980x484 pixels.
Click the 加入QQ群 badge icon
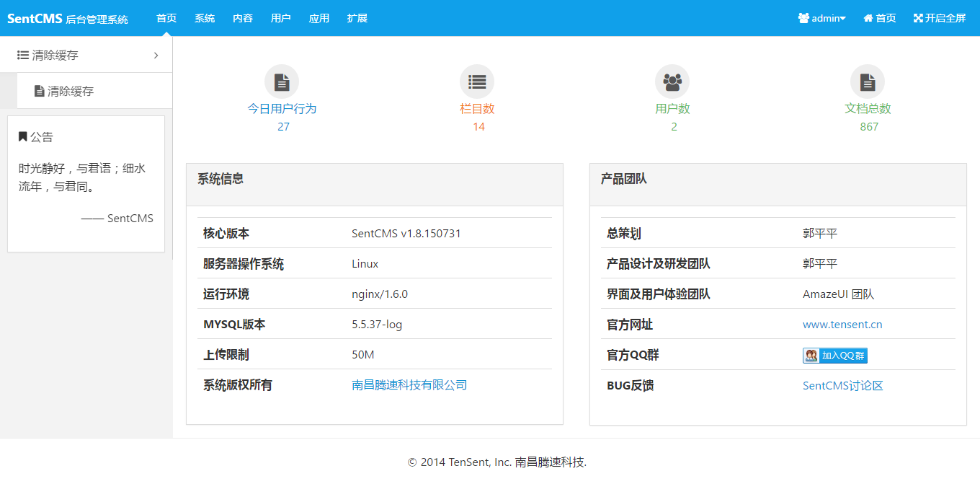tap(835, 356)
